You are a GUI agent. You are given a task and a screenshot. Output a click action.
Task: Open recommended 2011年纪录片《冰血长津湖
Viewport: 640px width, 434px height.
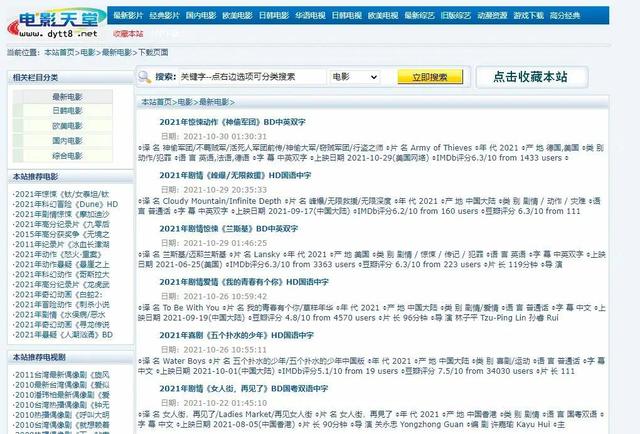pos(62,244)
